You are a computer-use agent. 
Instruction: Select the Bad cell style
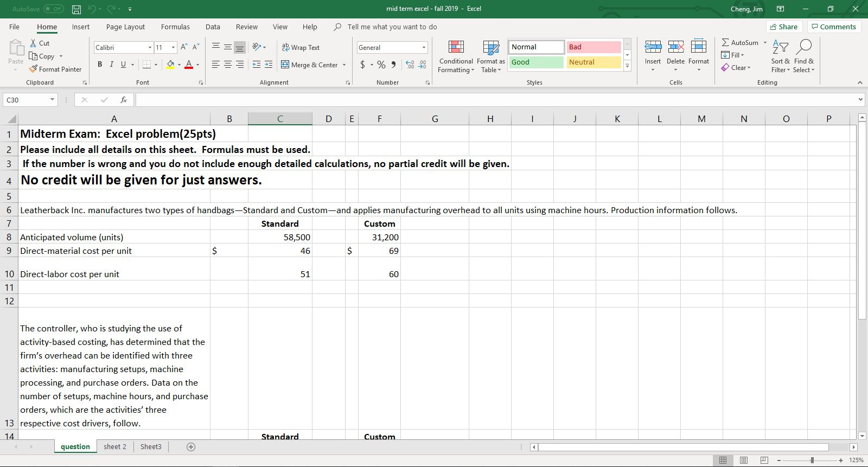tap(593, 47)
